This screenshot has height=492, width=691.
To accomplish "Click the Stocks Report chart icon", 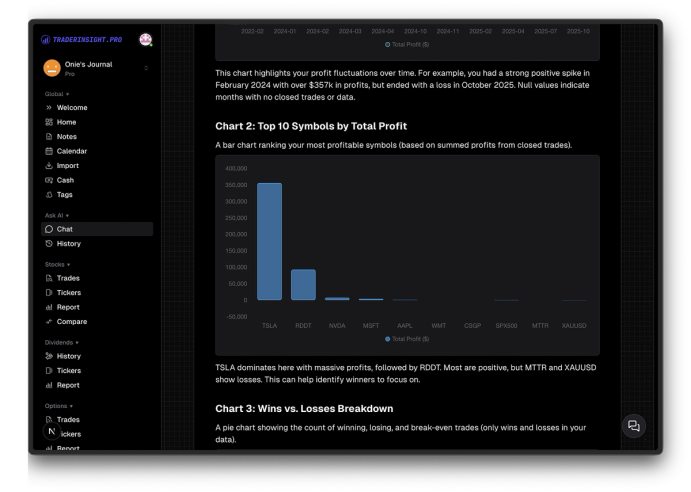I will pos(49,307).
